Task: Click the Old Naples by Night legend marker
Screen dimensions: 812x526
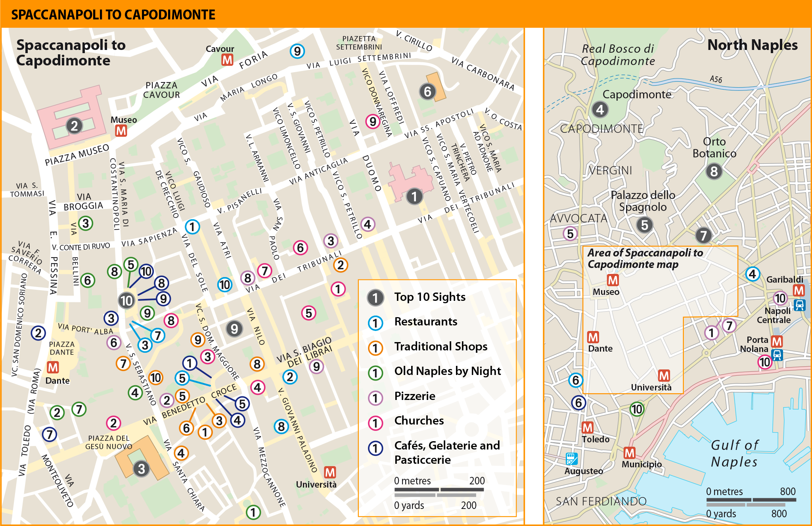Action: 375,373
